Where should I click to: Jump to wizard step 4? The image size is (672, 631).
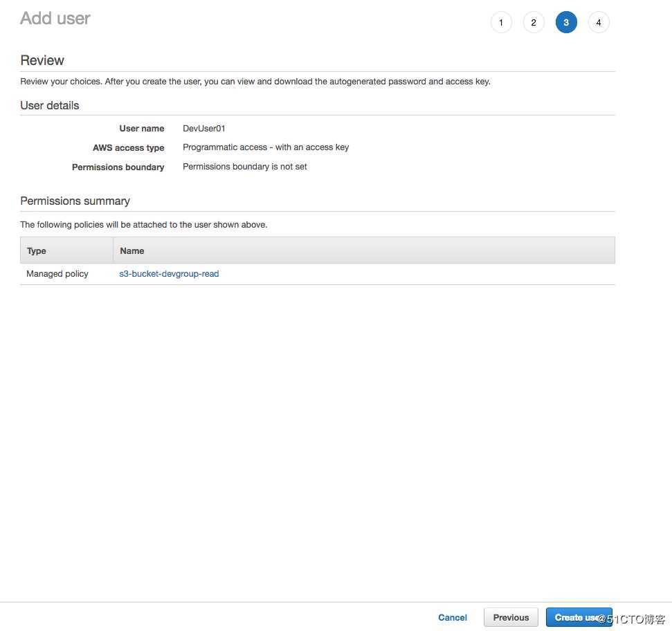click(x=599, y=22)
